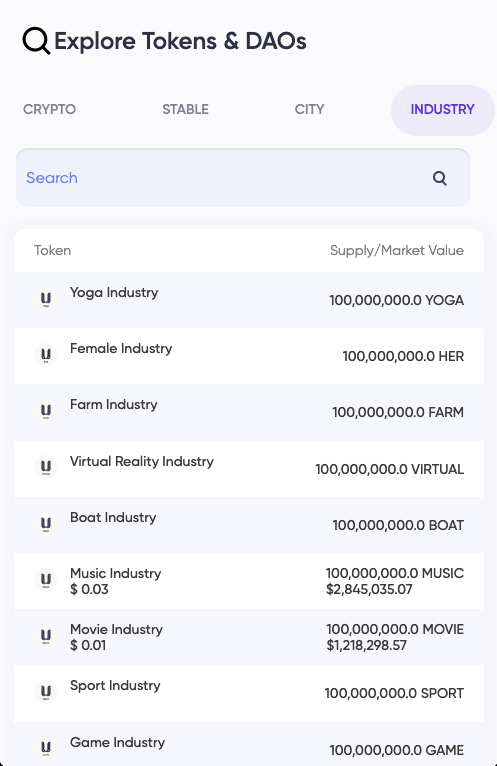
Task: Click the Virtual Reality Industry token logo
Action: pyautogui.click(x=46, y=467)
